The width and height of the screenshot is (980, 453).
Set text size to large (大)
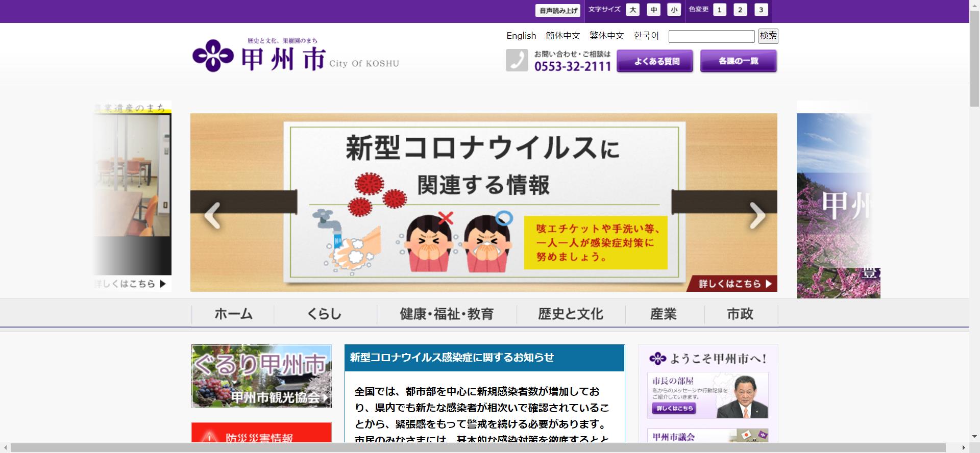(x=633, y=10)
